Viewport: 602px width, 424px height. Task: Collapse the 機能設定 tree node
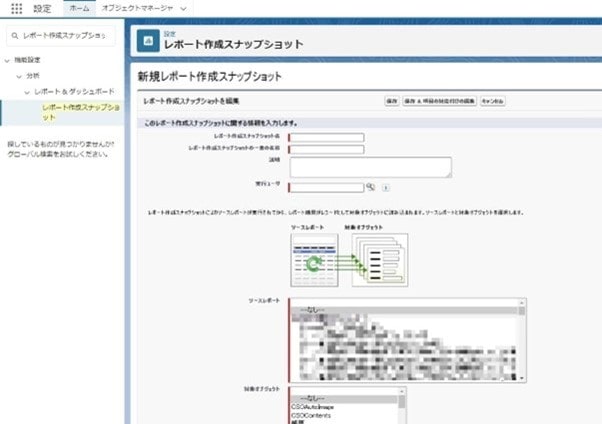(x=7, y=61)
